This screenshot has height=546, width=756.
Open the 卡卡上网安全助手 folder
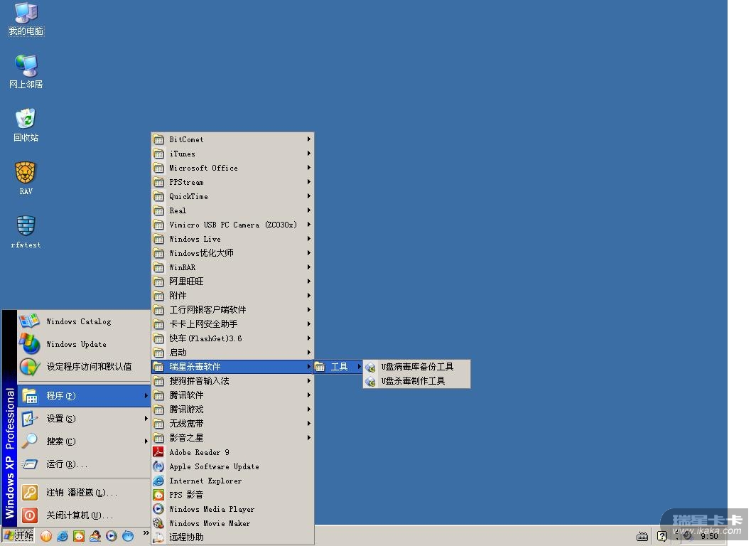click(x=233, y=324)
